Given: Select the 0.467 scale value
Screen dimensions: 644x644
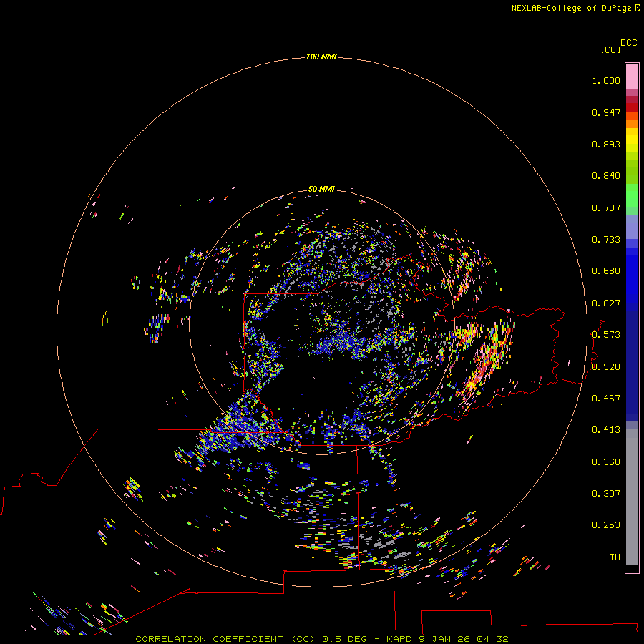Looking at the screenshot, I should [x=606, y=399].
